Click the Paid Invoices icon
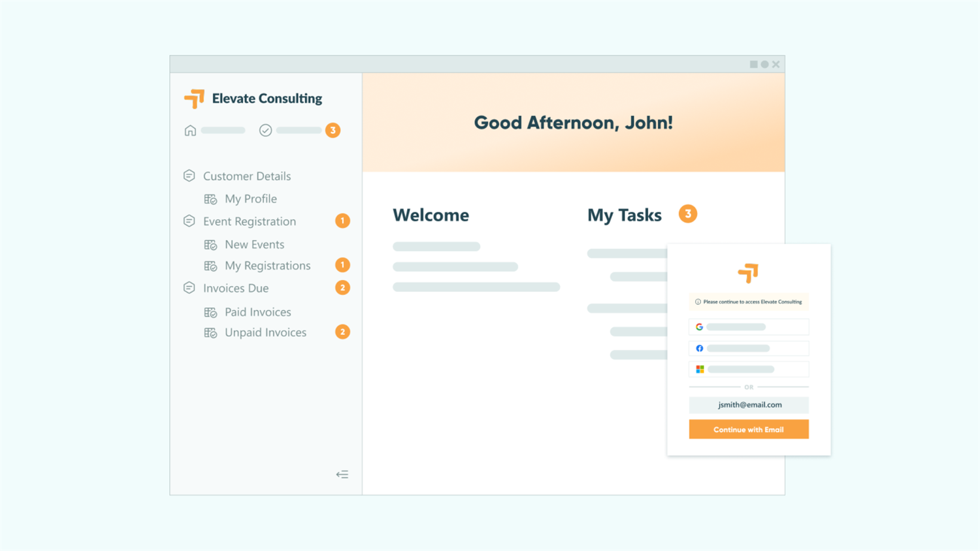This screenshot has width=980, height=551. [211, 312]
